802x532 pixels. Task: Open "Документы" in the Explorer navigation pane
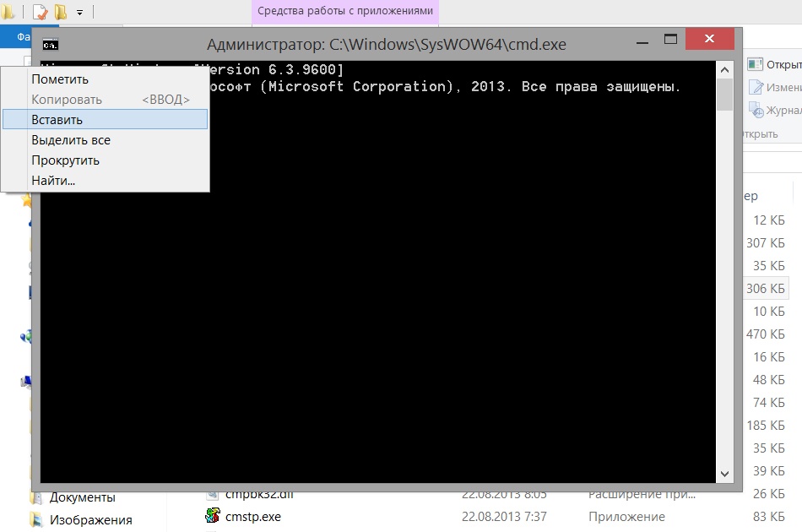point(83,497)
